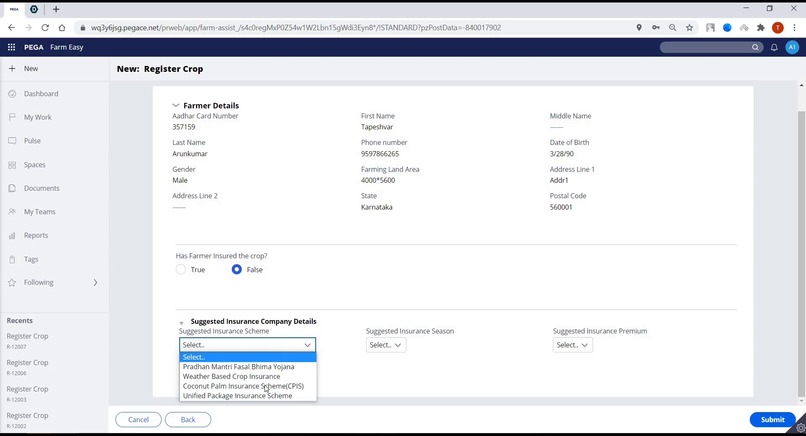Screen dimensions: 806x436
Task: Click the Tags sidebar icon
Action: [x=12, y=259]
